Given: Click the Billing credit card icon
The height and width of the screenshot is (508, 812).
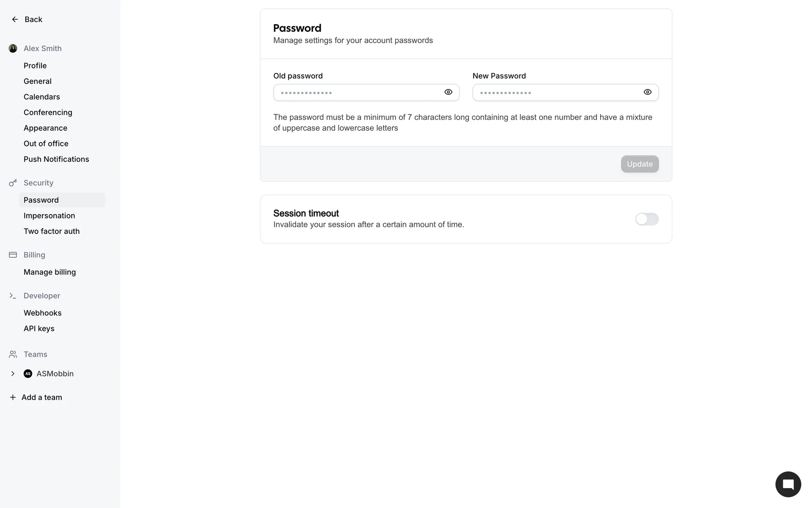Looking at the screenshot, I should (13, 255).
